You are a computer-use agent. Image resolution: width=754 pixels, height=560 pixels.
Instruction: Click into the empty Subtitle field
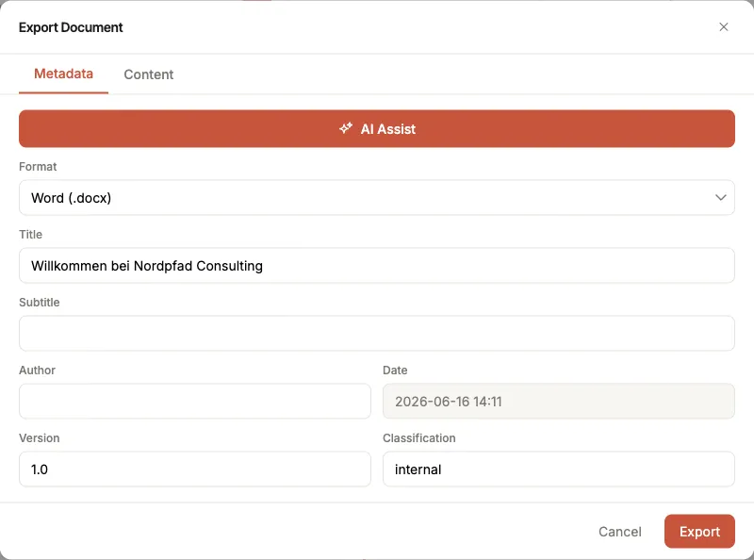point(377,334)
